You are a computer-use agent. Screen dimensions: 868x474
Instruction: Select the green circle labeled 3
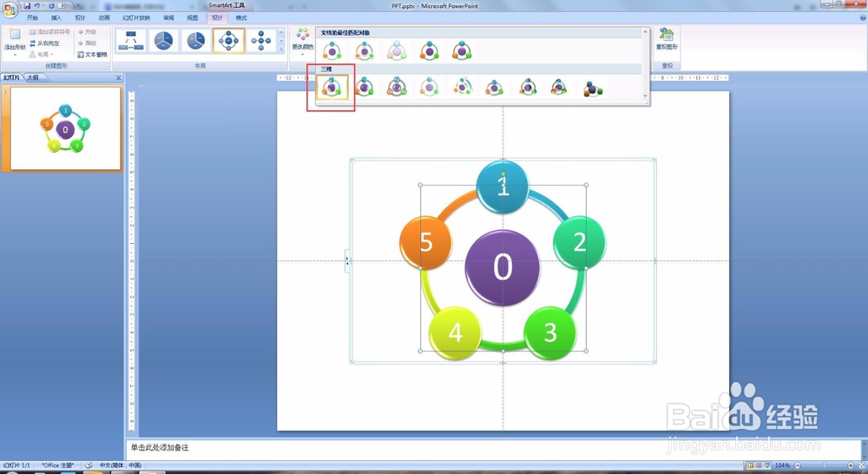coord(550,332)
